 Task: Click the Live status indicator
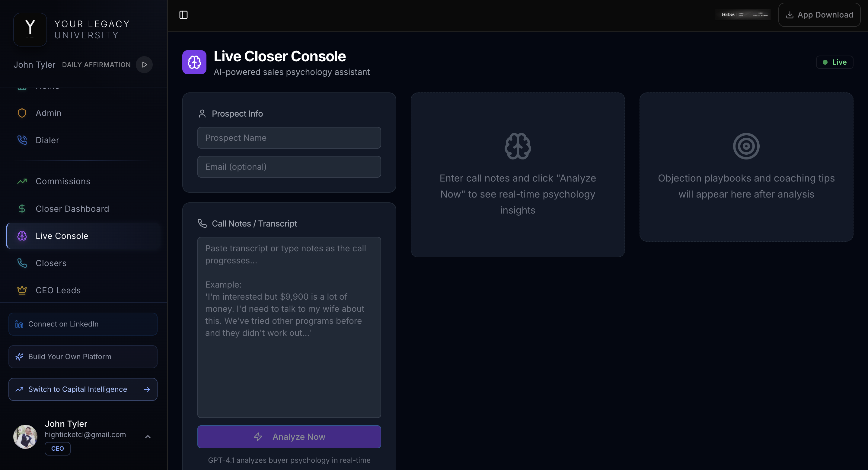834,62
